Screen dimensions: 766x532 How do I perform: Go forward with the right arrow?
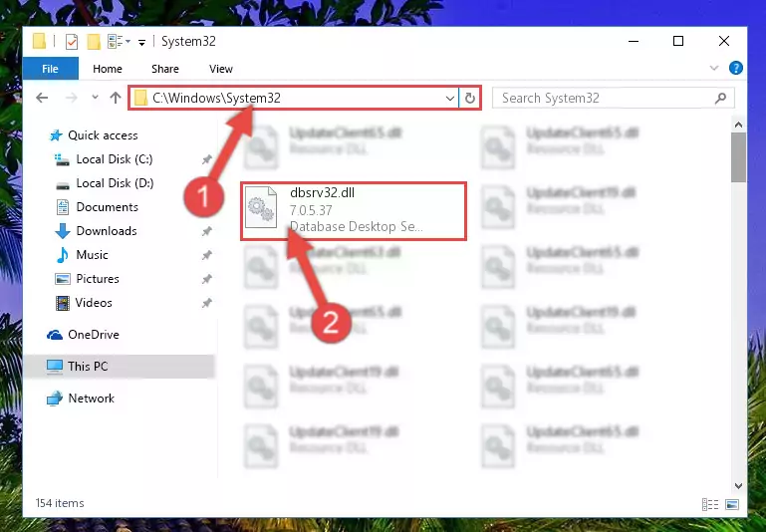pyautogui.click(x=72, y=98)
